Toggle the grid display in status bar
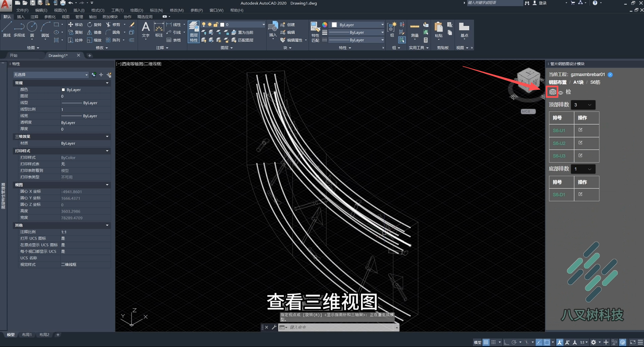This screenshot has width=644, height=347. point(486,342)
